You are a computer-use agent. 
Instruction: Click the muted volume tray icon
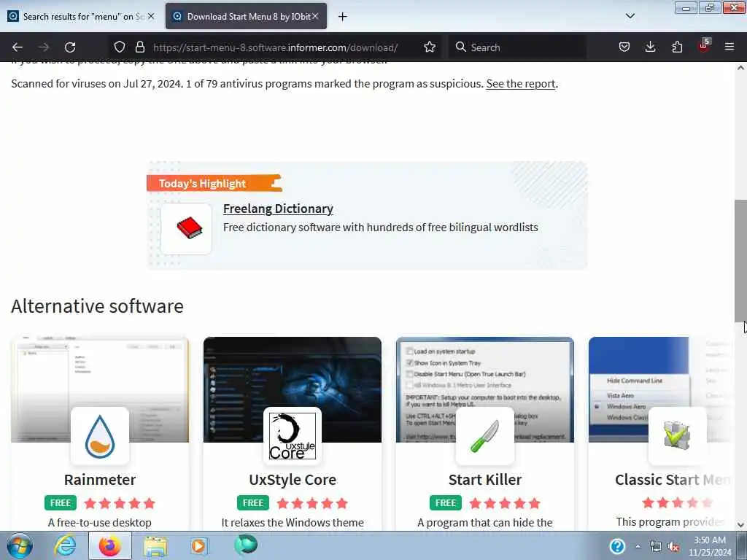673,547
